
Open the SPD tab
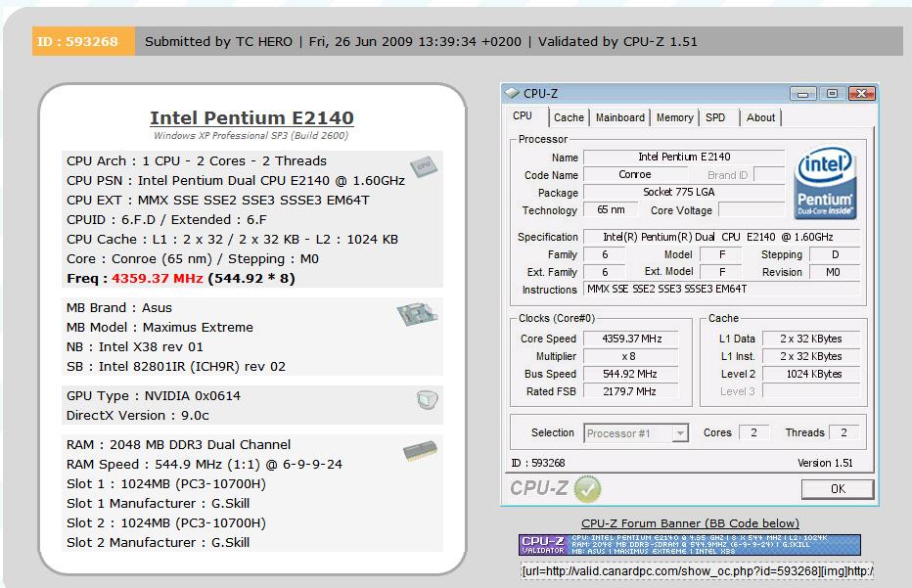715,117
